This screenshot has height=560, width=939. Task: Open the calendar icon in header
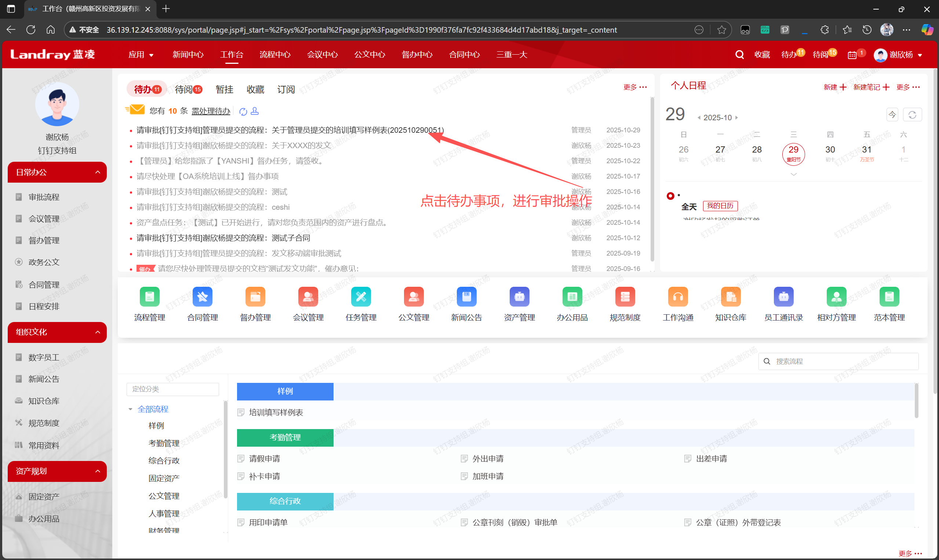tap(852, 55)
